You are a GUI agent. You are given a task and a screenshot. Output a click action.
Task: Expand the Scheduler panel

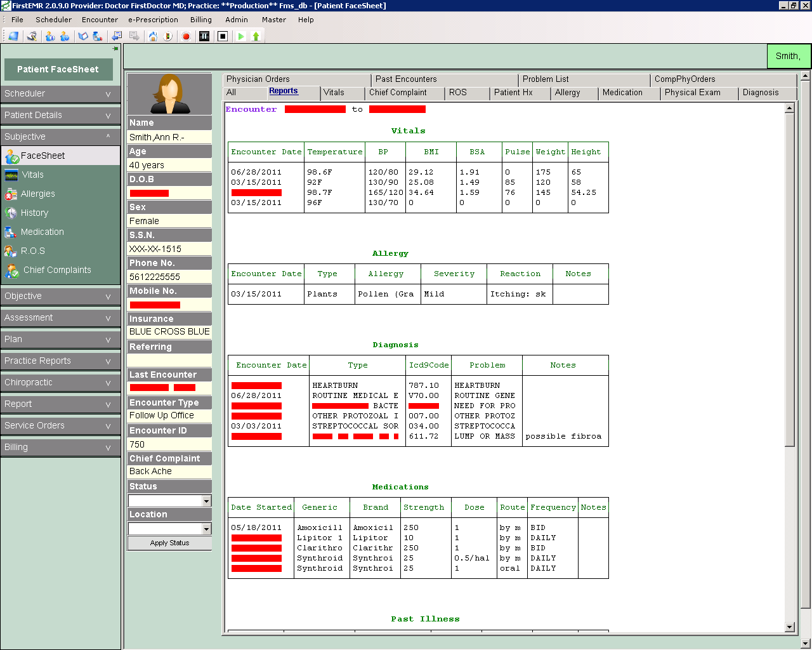tap(60, 93)
